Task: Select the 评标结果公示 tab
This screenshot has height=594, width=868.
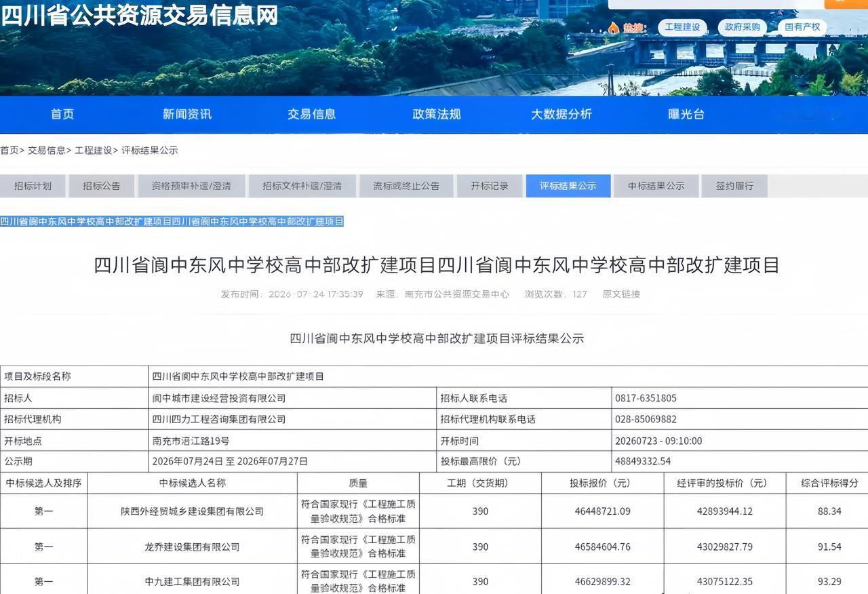Action: (x=568, y=186)
